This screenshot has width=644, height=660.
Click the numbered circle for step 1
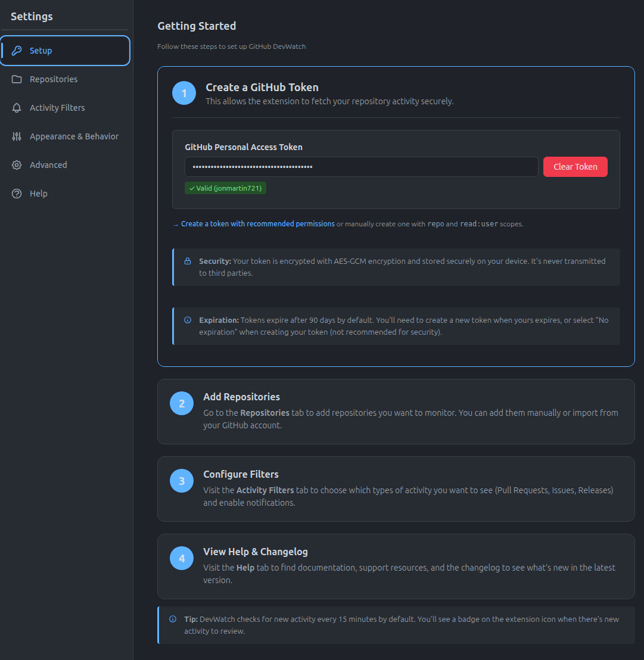coord(184,93)
